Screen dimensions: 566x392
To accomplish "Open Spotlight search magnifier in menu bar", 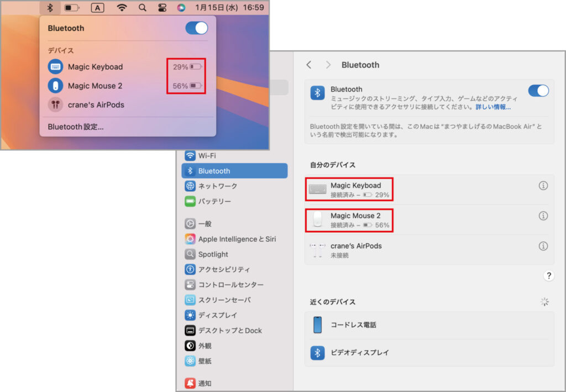I will tap(143, 8).
